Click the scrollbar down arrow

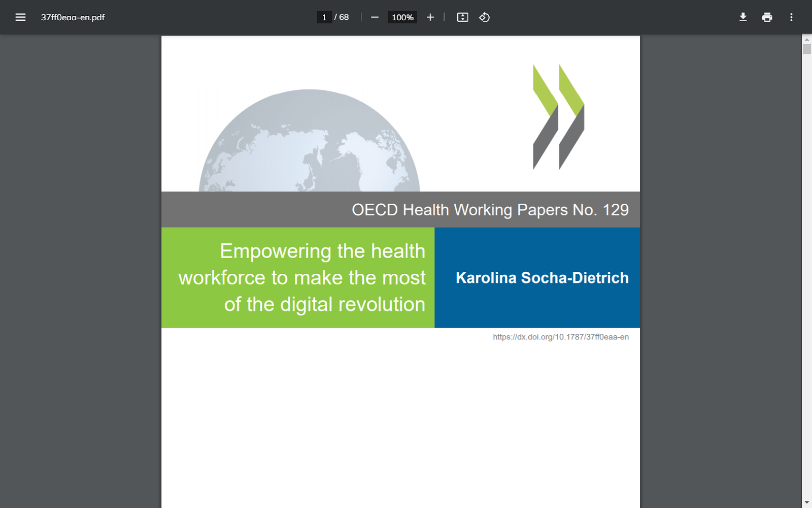click(x=807, y=503)
